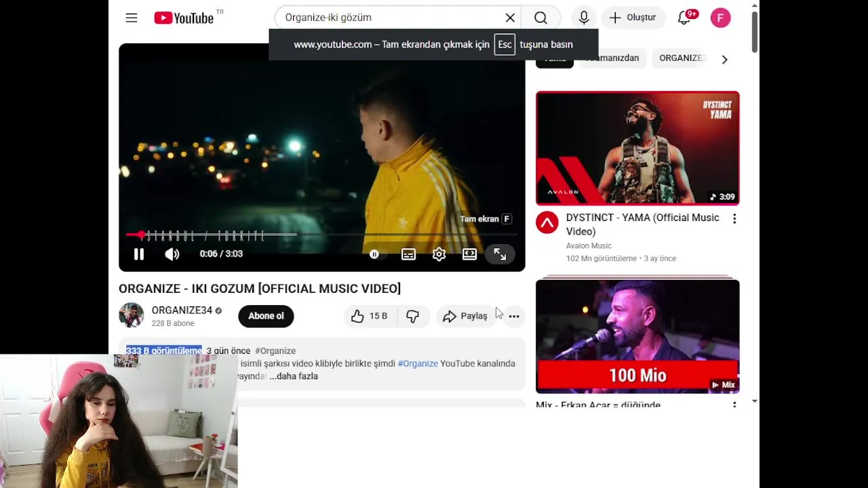Share the video with Paylaş
This screenshot has height=488, width=868.
click(x=465, y=316)
